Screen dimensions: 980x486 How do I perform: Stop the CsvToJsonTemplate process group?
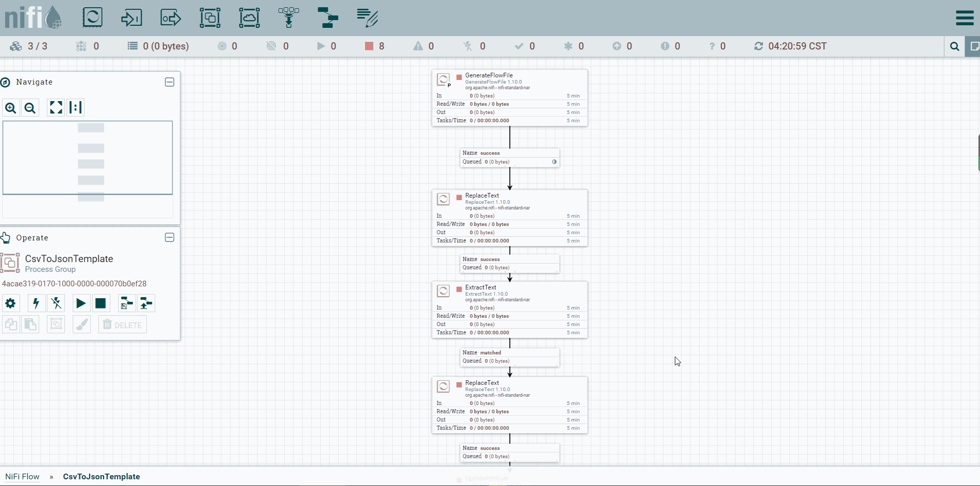pos(101,303)
